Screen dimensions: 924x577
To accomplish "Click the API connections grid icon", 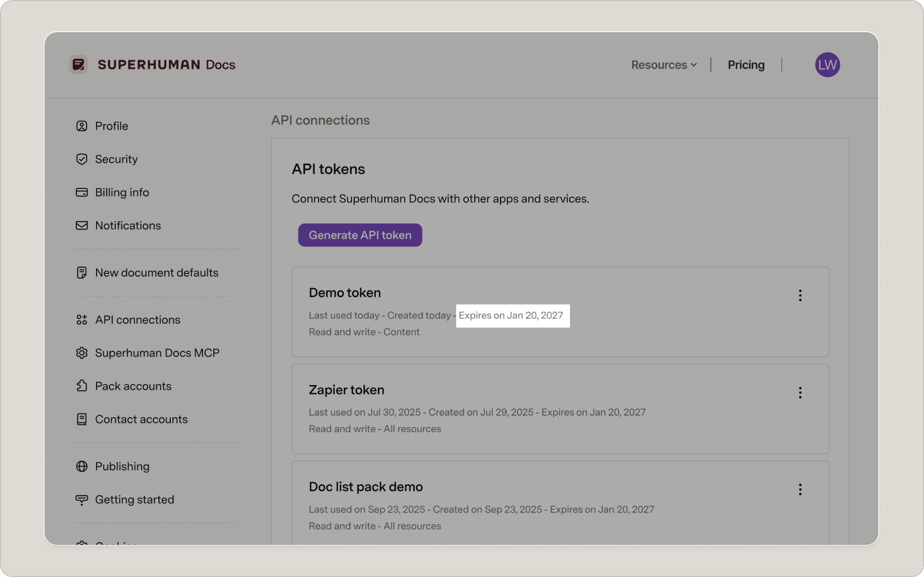I will pos(81,320).
